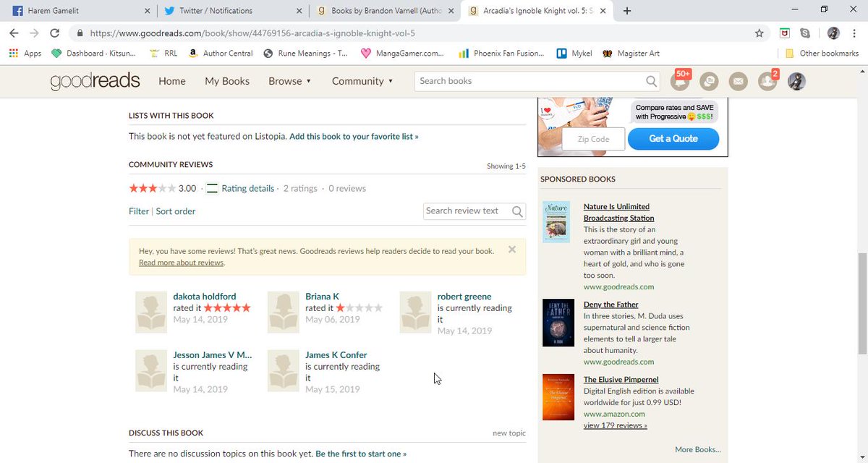Open the notifications bell with 50+ badge
The image size is (868, 463).
(x=679, y=81)
